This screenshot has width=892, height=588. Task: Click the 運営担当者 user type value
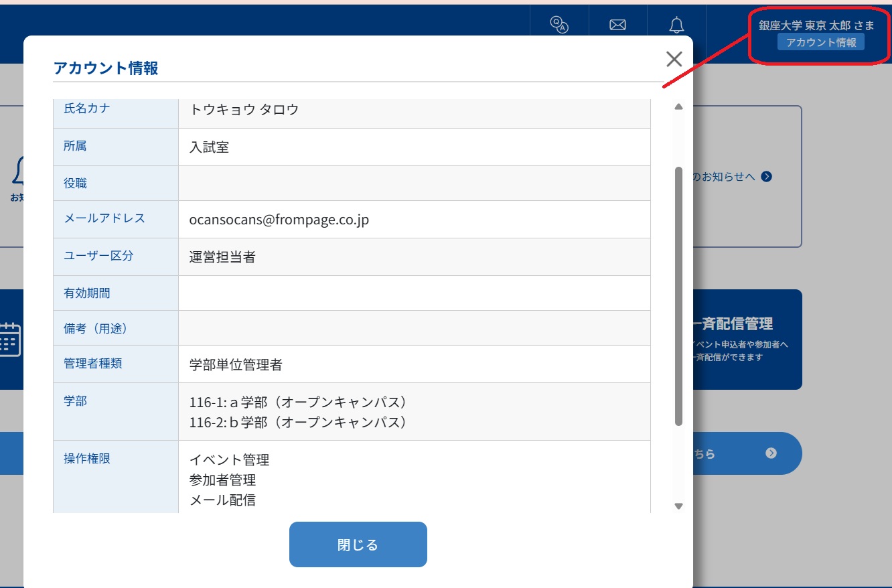222,257
